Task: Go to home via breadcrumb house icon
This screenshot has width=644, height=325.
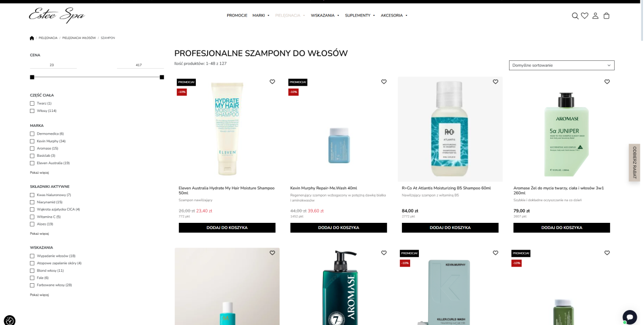Action: pos(32,38)
